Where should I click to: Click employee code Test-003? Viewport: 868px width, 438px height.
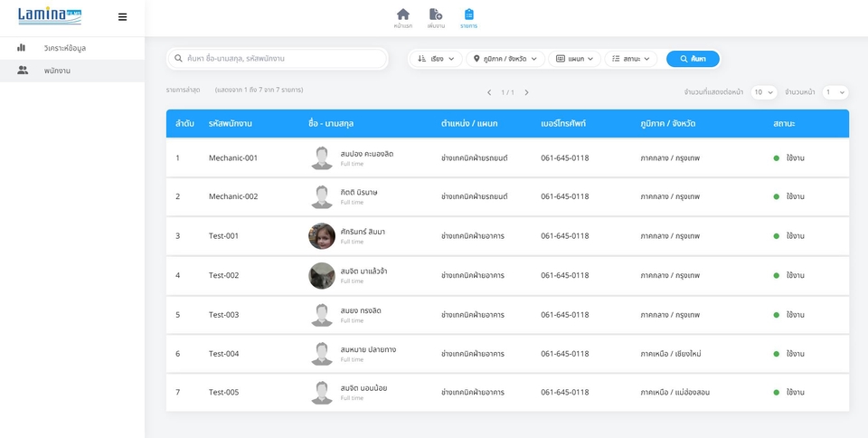pos(223,315)
